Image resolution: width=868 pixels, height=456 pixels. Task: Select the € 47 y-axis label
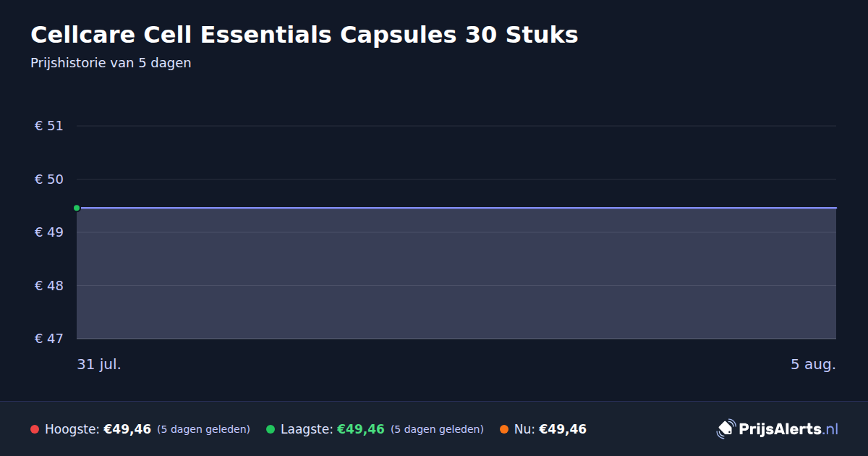click(x=49, y=339)
